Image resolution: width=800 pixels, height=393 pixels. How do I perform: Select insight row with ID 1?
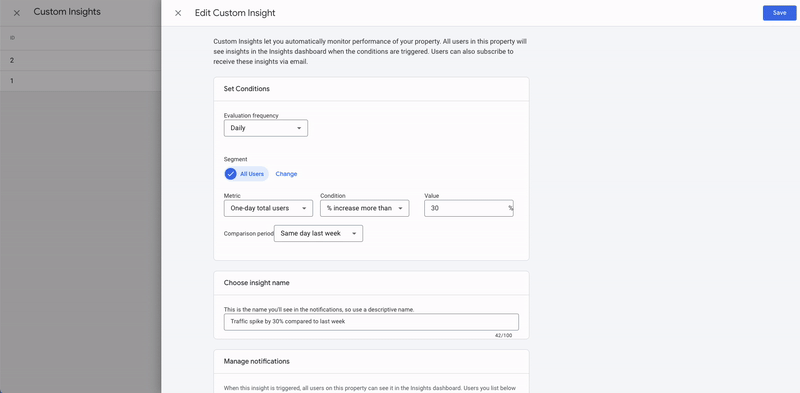[81, 81]
